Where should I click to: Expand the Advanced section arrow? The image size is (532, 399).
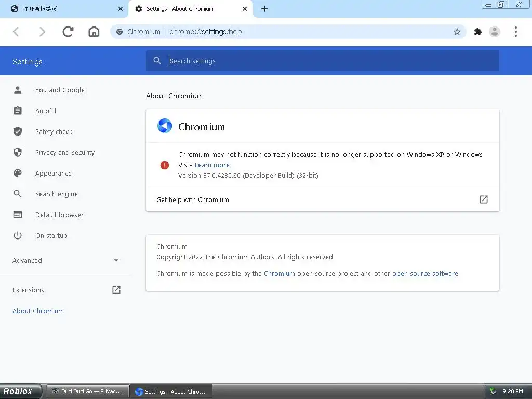click(x=116, y=260)
